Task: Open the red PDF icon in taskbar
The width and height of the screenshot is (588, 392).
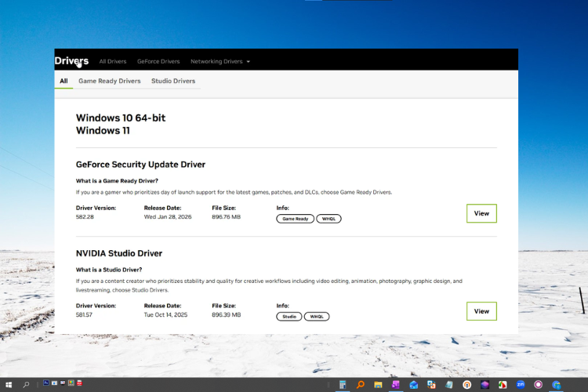Action: (79, 383)
